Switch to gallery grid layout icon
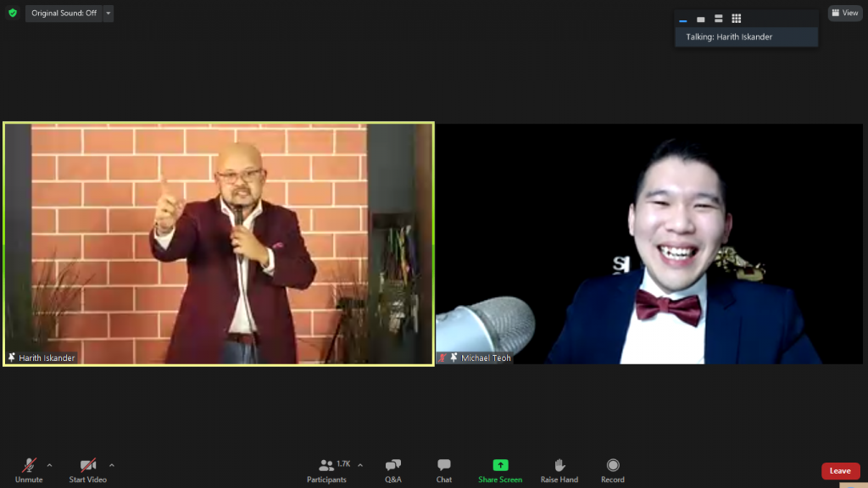Screen dimensions: 868x488 coord(736,19)
